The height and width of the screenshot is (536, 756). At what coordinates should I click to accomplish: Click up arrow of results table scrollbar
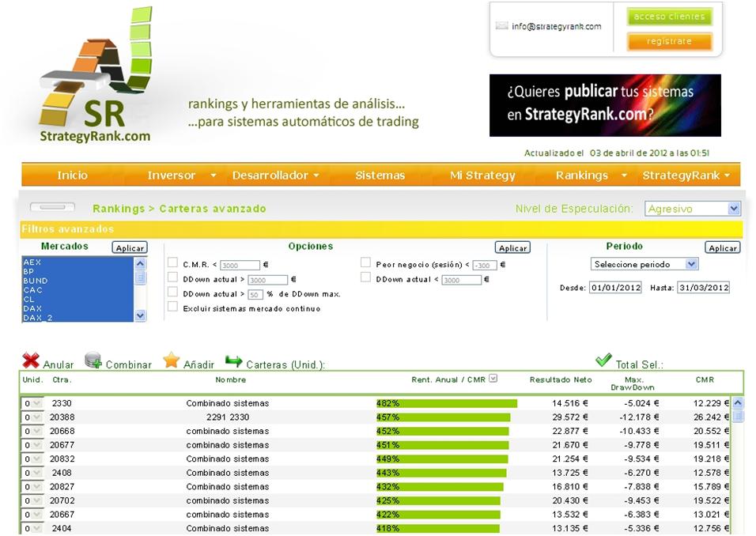[738, 403]
